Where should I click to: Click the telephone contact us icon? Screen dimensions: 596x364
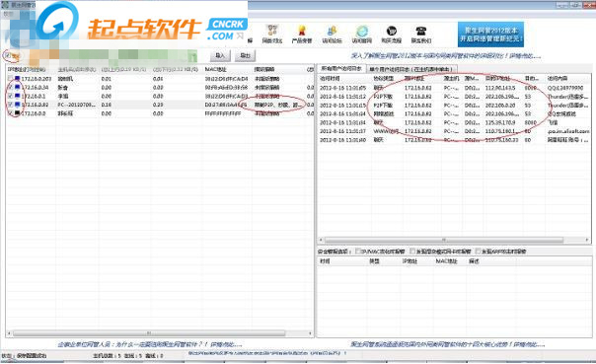tap(421, 31)
